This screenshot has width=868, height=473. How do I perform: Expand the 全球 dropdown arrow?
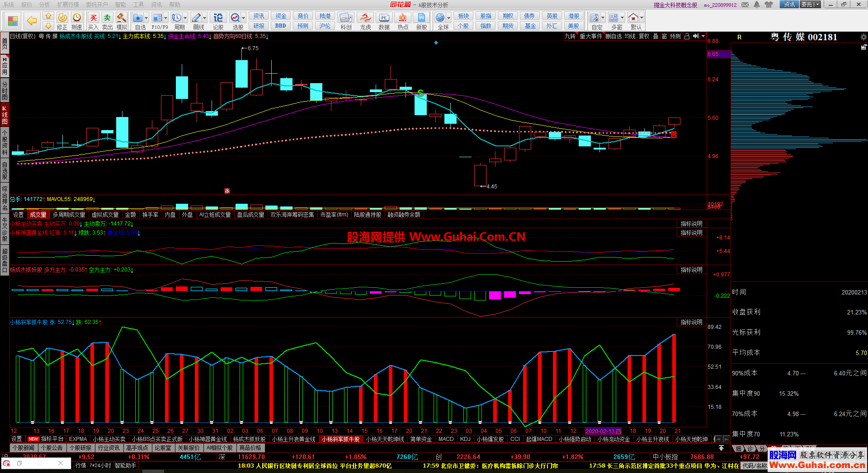point(449,18)
